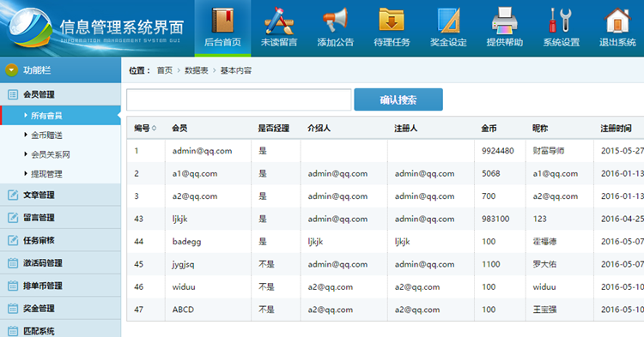Click nickname 财富导师
The width and height of the screenshot is (644, 337).
point(549,151)
